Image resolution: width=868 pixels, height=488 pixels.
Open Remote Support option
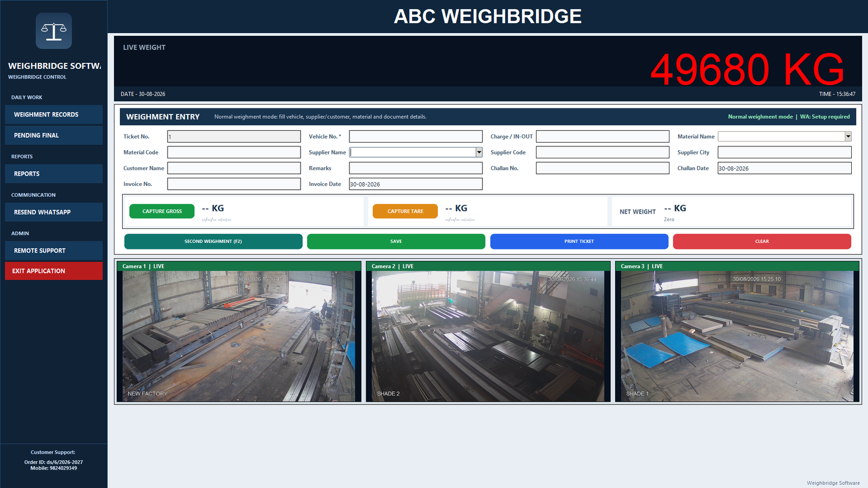54,251
